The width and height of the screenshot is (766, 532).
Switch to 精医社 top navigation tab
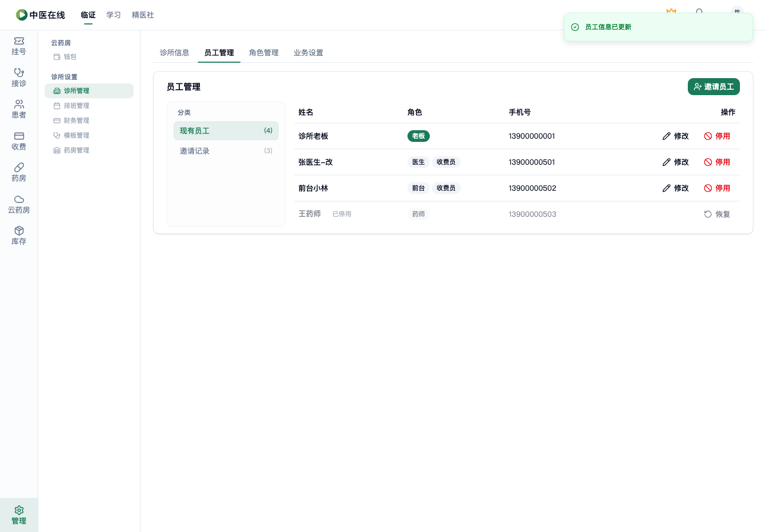point(143,15)
